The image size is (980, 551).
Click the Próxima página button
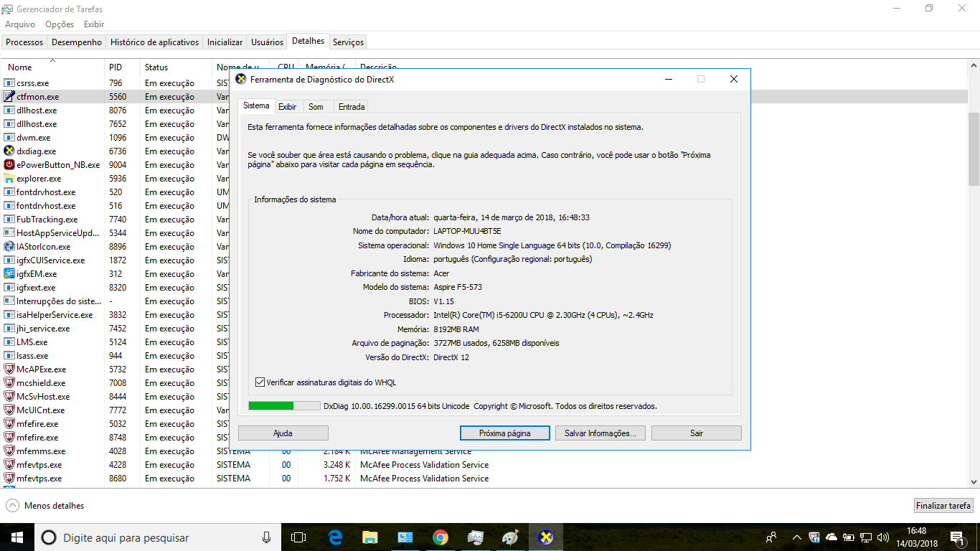pos(505,433)
